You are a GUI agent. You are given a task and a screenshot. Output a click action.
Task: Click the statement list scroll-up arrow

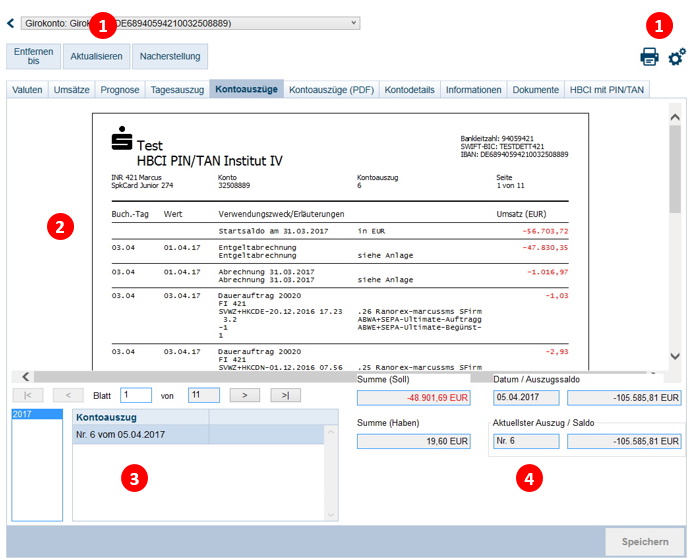point(331,433)
